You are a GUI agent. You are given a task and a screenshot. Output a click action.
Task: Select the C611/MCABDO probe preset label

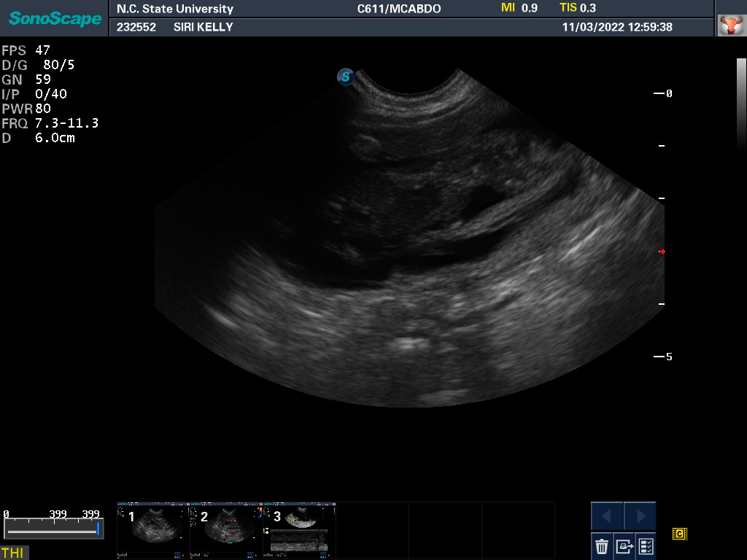point(398,9)
